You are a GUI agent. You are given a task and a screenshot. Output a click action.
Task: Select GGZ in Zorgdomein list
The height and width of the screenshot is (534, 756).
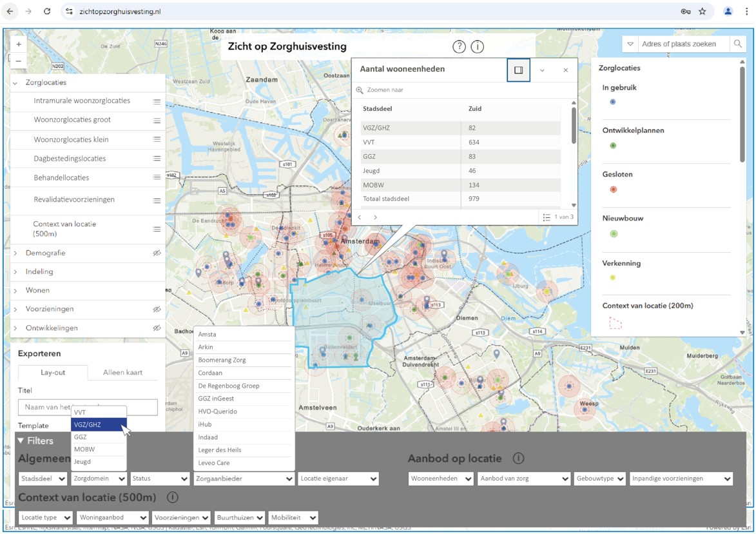pyautogui.click(x=99, y=437)
